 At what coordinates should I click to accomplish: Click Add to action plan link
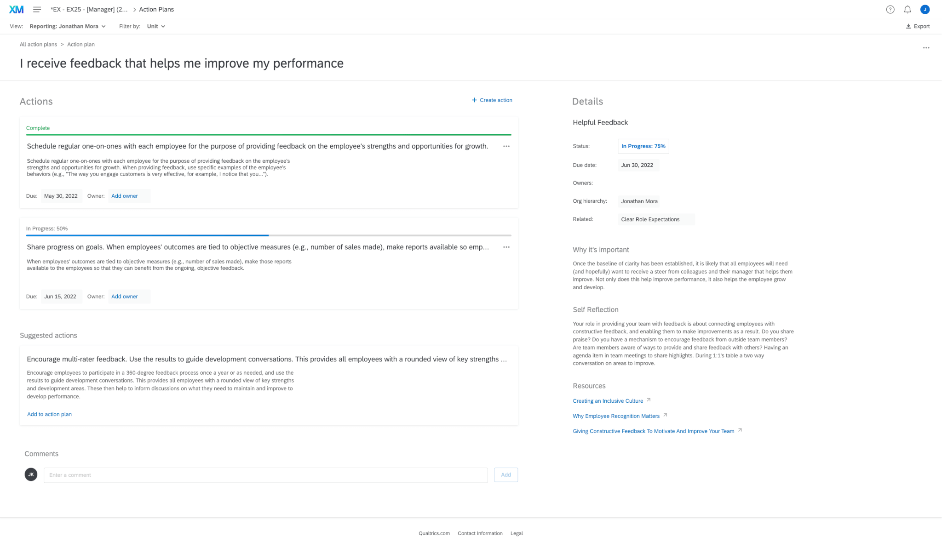pyautogui.click(x=49, y=414)
